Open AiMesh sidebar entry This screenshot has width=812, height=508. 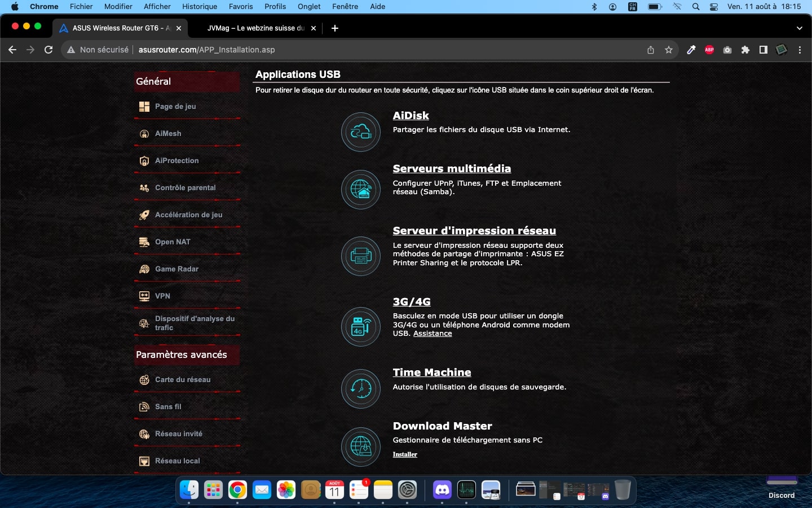[x=187, y=133]
